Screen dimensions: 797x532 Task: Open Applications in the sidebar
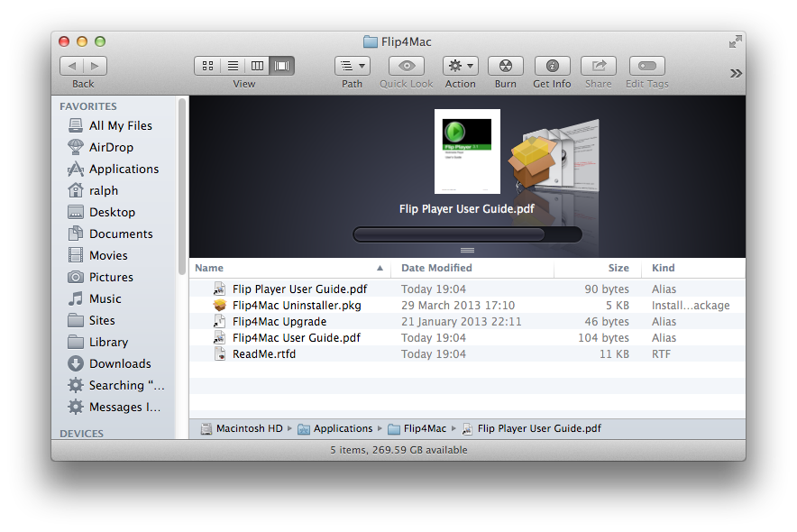(x=114, y=169)
